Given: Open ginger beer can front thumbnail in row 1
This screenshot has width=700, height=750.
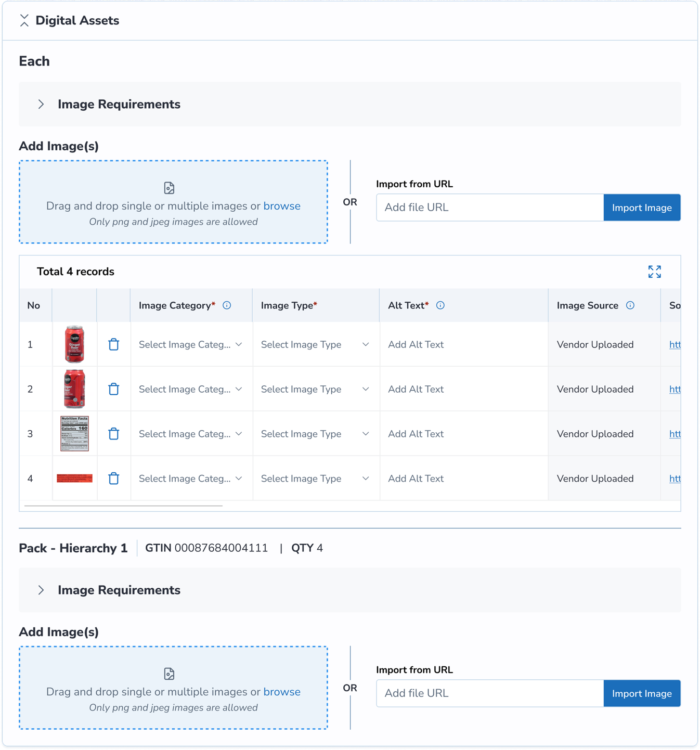Looking at the screenshot, I should coord(74,344).
